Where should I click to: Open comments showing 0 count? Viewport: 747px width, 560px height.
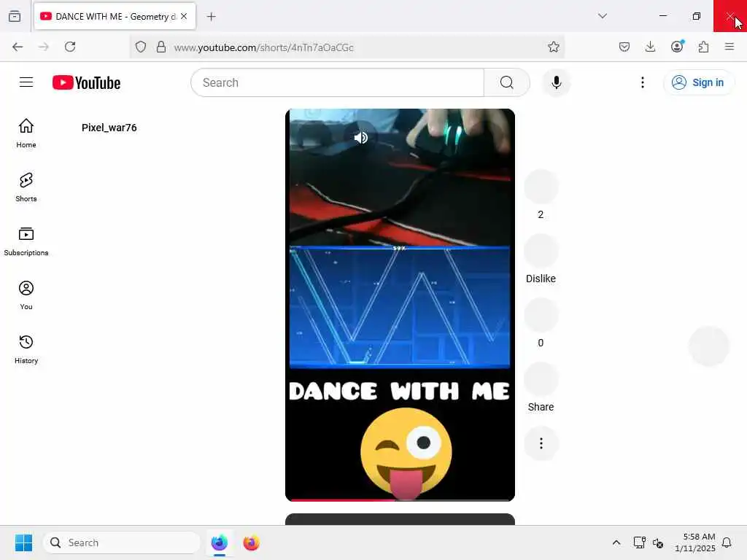point(541,315)
